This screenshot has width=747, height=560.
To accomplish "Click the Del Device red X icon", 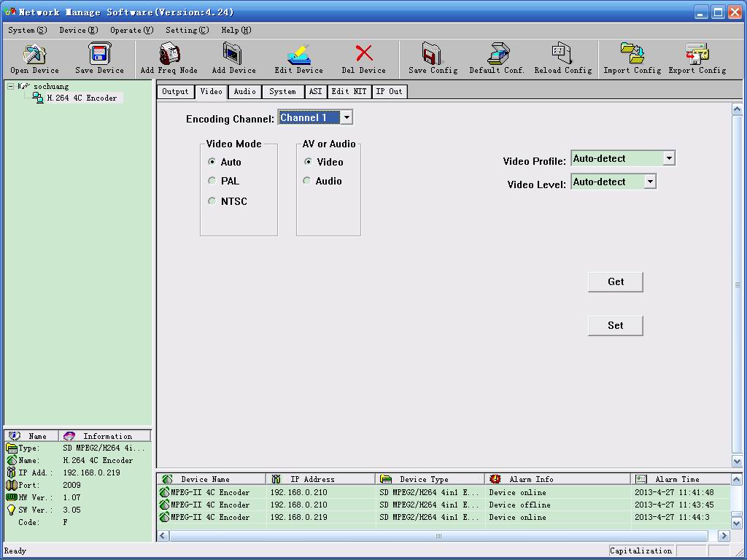I will coord(364,52).
